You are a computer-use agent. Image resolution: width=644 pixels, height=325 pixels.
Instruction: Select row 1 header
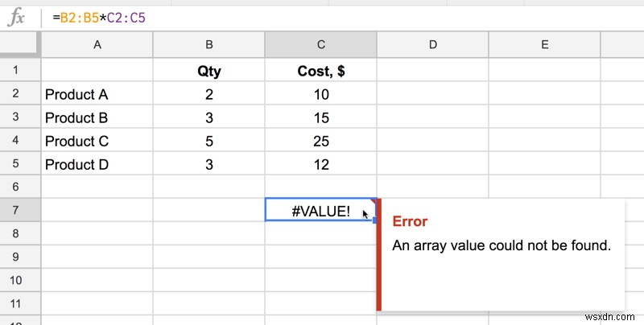coord(21,70)
